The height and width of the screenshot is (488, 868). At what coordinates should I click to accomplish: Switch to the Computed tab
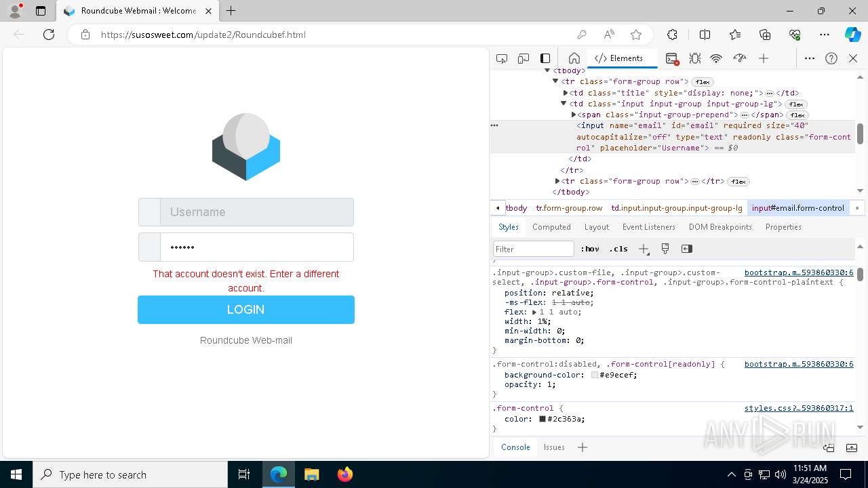pos(551,227)
